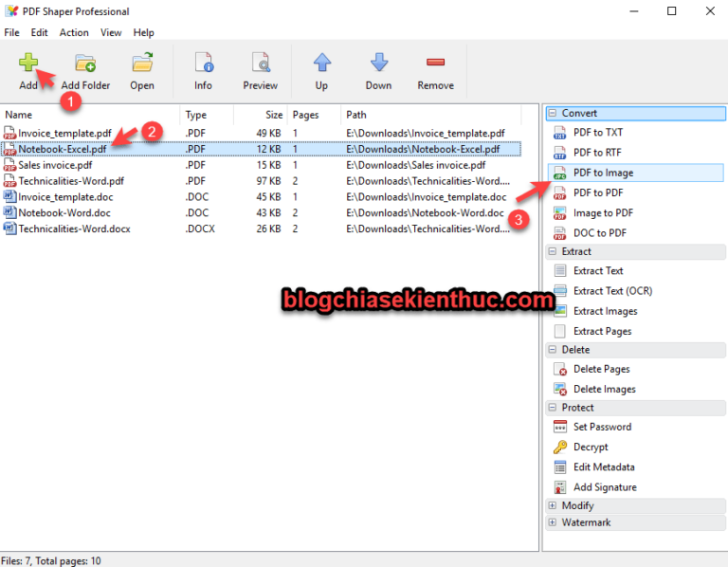728x567 pixels.
Task: Select Invoice_template.pdf in file list
Action: pyautogui.click(x=64, y=134)
